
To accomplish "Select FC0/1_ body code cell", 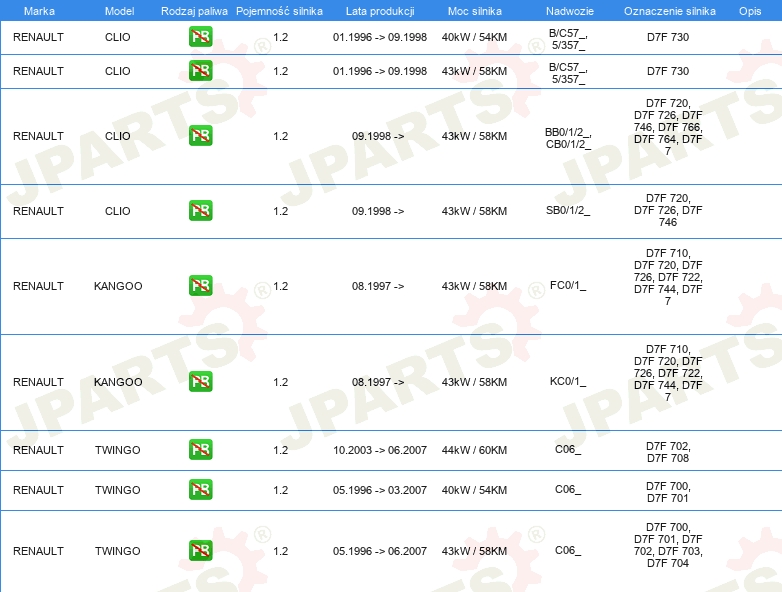I will tap(568, 285).
